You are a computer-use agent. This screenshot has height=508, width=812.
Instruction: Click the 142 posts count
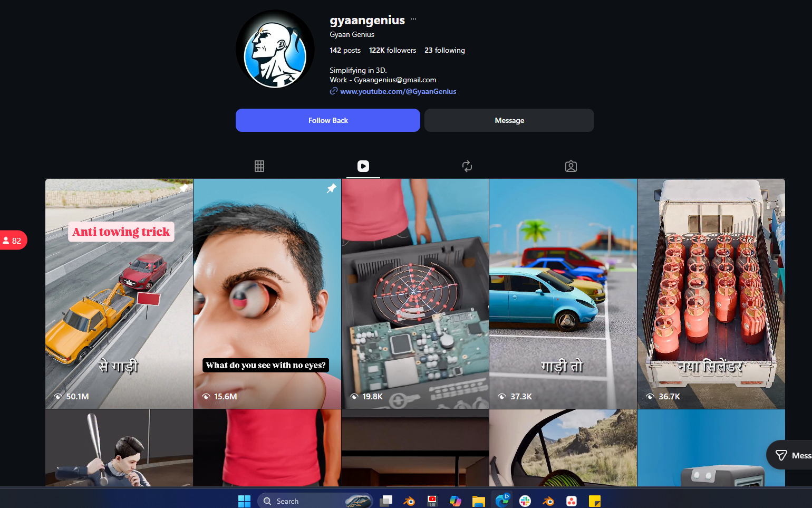345,50
